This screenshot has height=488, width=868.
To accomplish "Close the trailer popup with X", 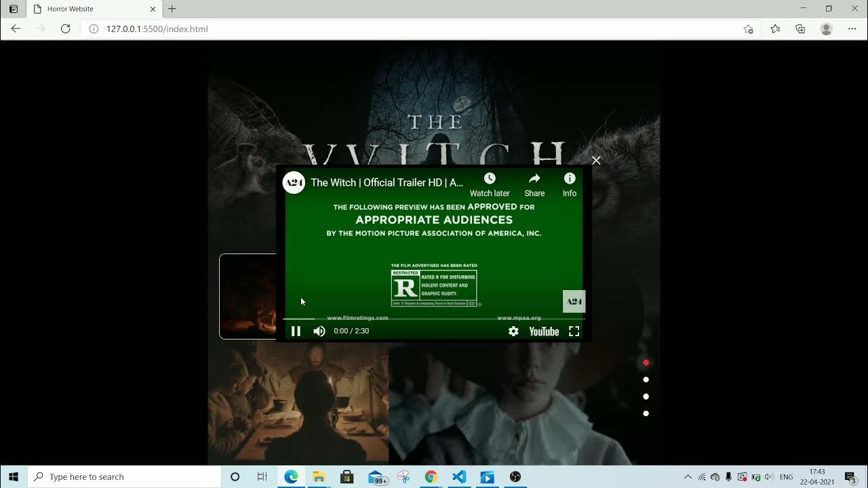I will click(x=596, y=161).
